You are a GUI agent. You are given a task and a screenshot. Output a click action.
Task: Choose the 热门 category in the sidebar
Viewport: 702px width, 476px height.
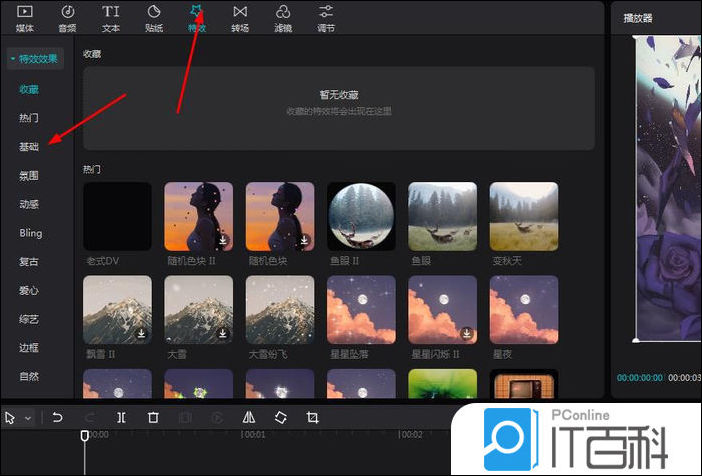[x=29, y=118]
